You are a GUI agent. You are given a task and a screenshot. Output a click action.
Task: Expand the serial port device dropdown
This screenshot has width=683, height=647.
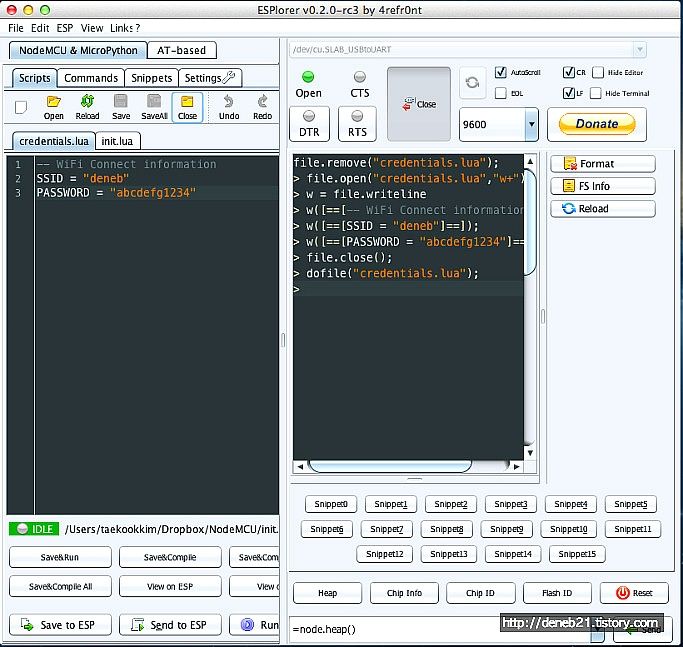click(639, 50)
